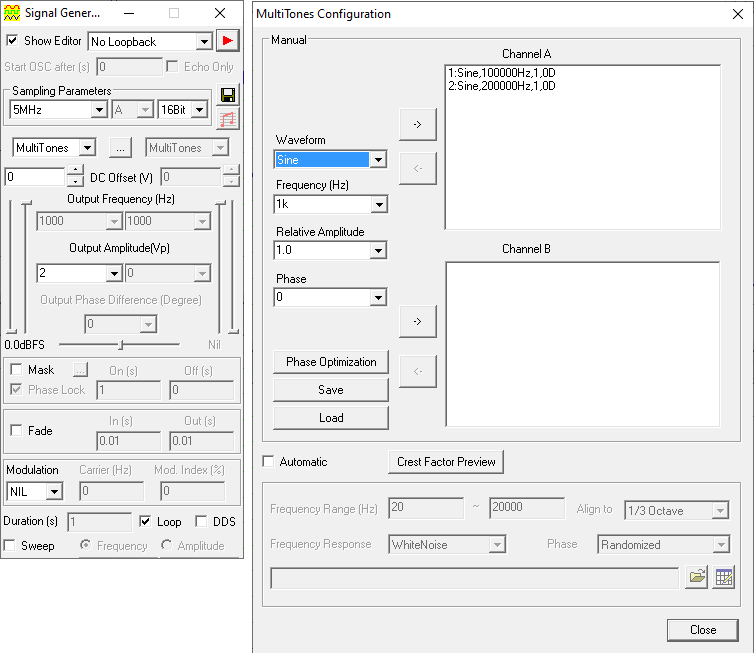Click the table editor icon beside folder
The image size is (755, 653).
(x=725, y=578)
